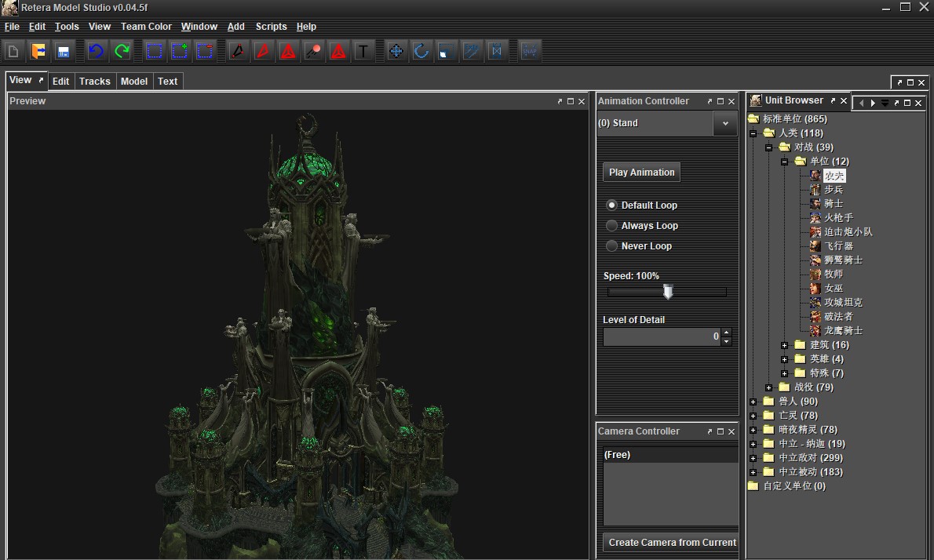Screen dimensions: 934x560
Task: Expand the 亡灵 (78) folder
Action: click(753, 416)
